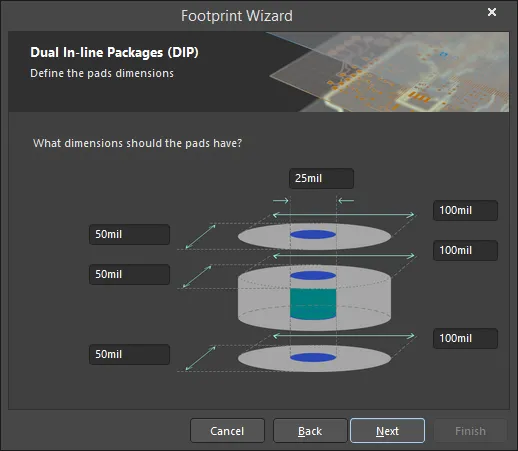Click the diagonal arrow beside top 50mil field
This screenshot has width=518, height=451.
(x=200, y=237)
